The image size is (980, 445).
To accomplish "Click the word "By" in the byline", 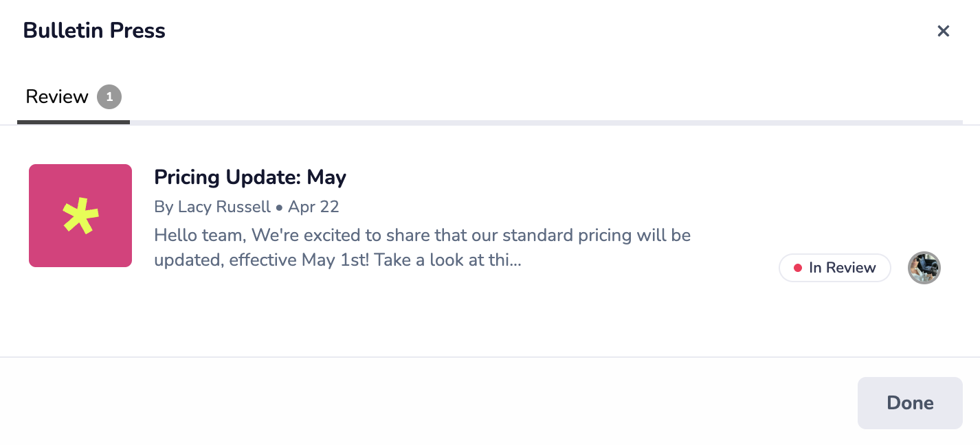I will coord(164,207).
